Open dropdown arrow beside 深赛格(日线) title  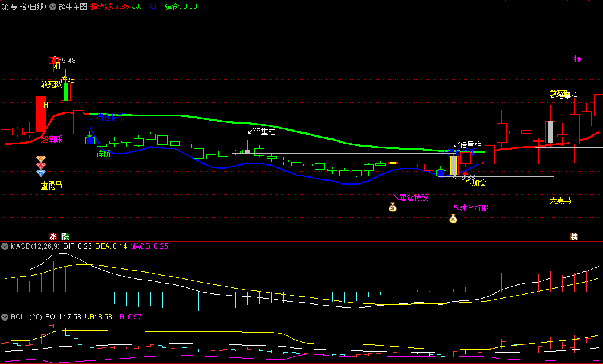tap(53, 7)
